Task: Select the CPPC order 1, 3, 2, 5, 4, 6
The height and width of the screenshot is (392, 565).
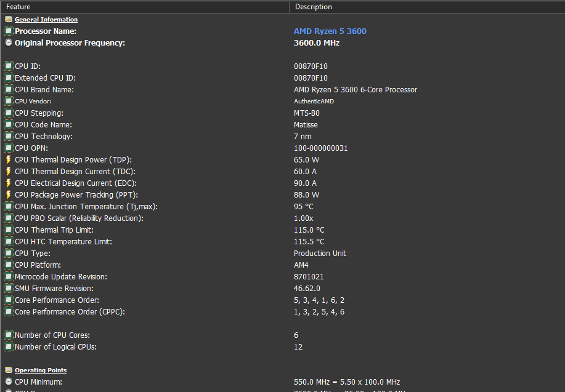Action: (319, 312)
